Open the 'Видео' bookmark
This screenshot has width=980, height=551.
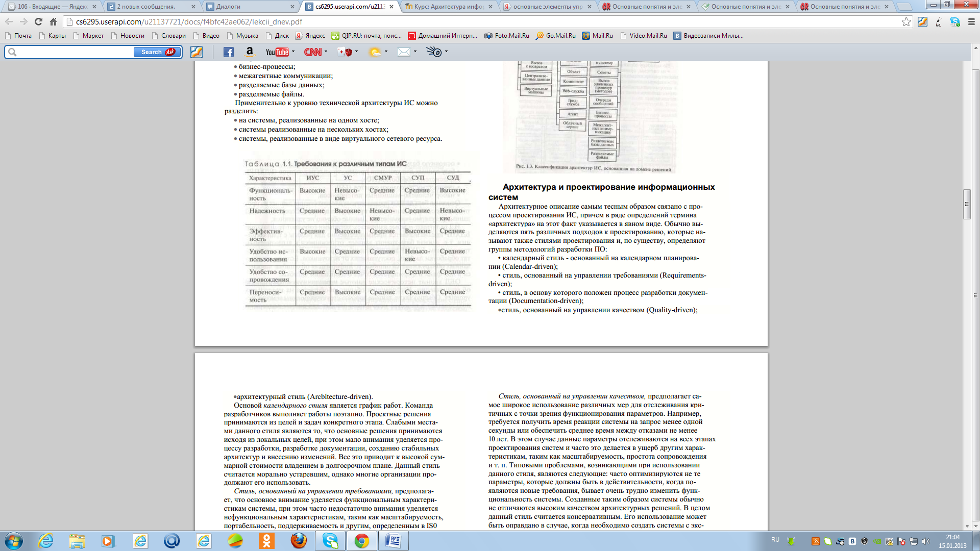click(206, 36)
